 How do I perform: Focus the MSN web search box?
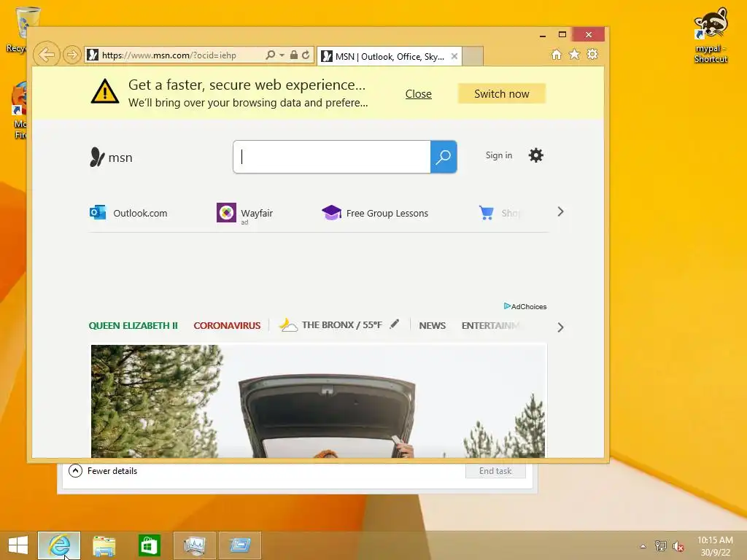click(332, 157)
